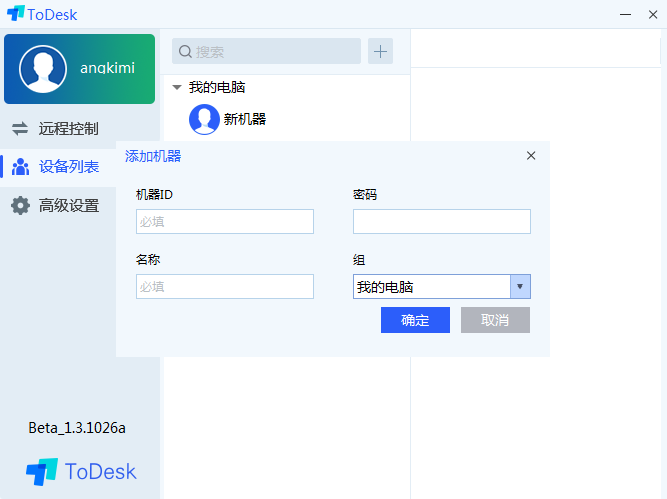
Task: Select the 名称 text field
Action: 225,287
